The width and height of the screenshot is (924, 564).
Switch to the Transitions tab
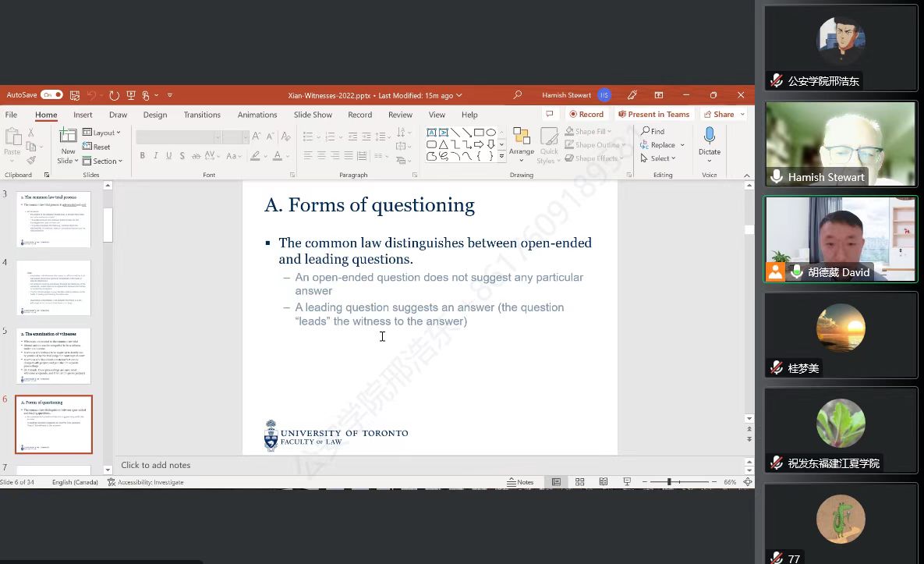[x=202, y=115]
